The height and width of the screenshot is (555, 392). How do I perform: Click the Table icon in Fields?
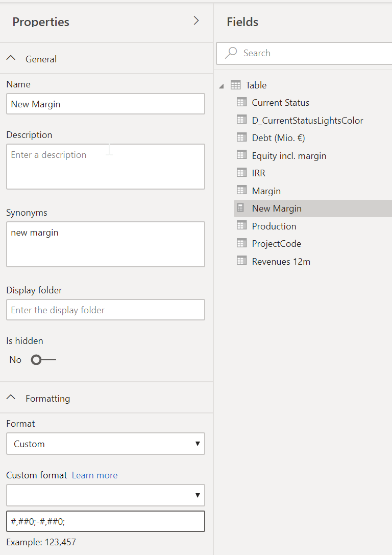pyautogui.click(x=236, y=85)
